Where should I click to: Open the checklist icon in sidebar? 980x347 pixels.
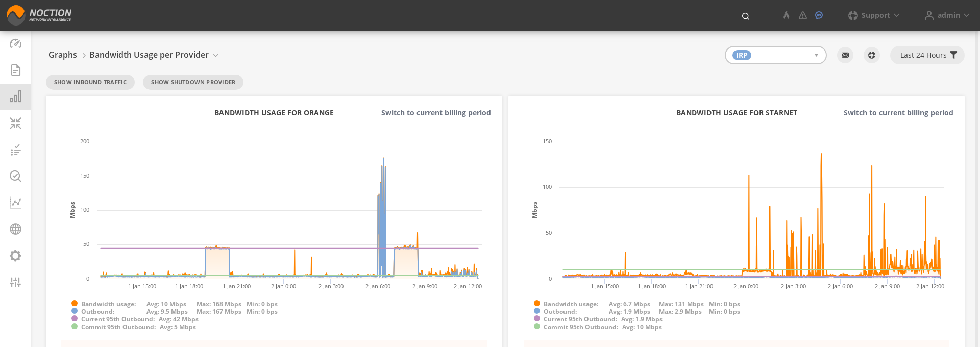15,150
